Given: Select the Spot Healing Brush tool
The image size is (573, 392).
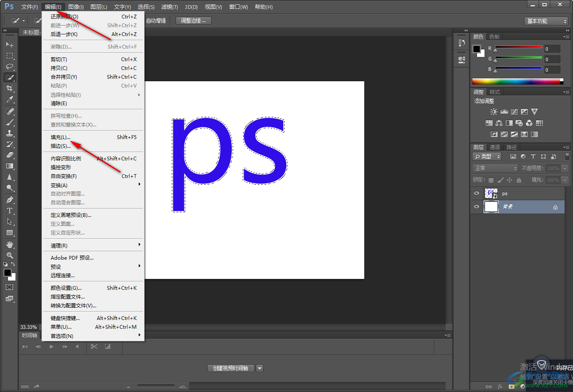Looking at the screenshot, I should pos(10,111).
